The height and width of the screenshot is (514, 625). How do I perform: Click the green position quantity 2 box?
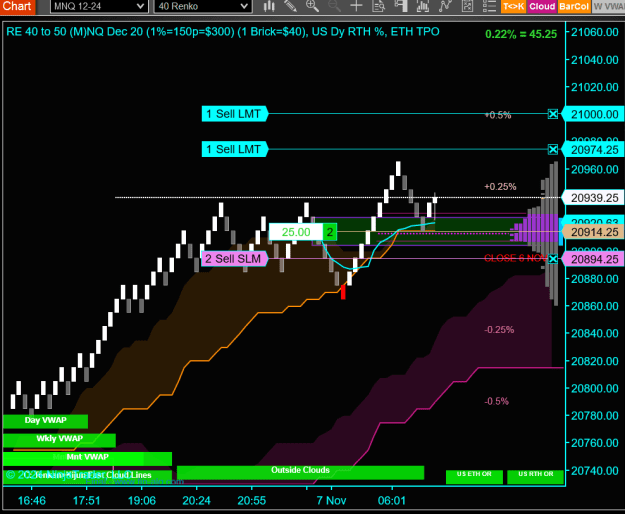pos(330,232)
